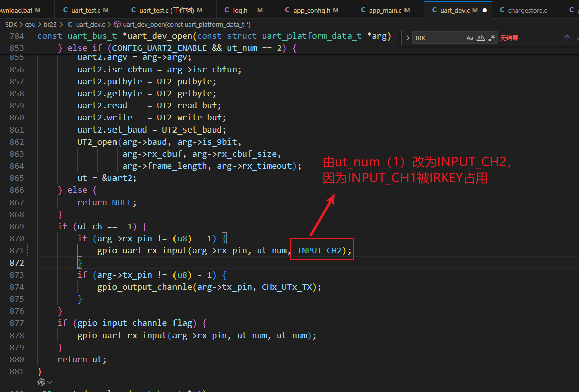This screenshot has height=392, width=579.
Task: Click the 无结果 text in find widget
Action: (509, 38)
